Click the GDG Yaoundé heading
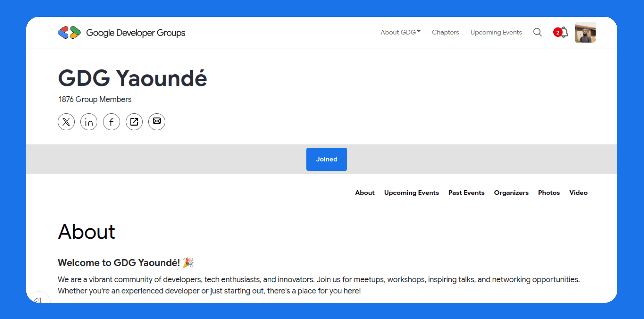644x319 pixels. [x=132, y=78]
